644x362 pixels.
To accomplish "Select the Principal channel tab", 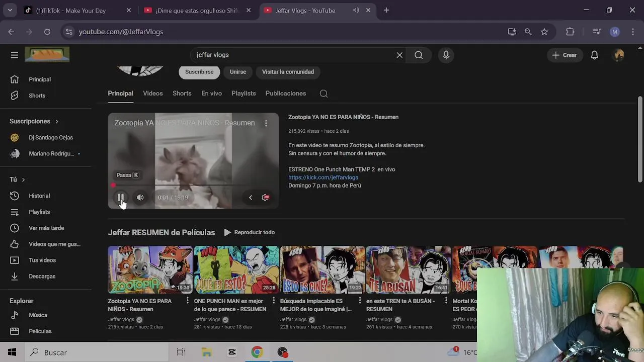I will tap(120, 94).
